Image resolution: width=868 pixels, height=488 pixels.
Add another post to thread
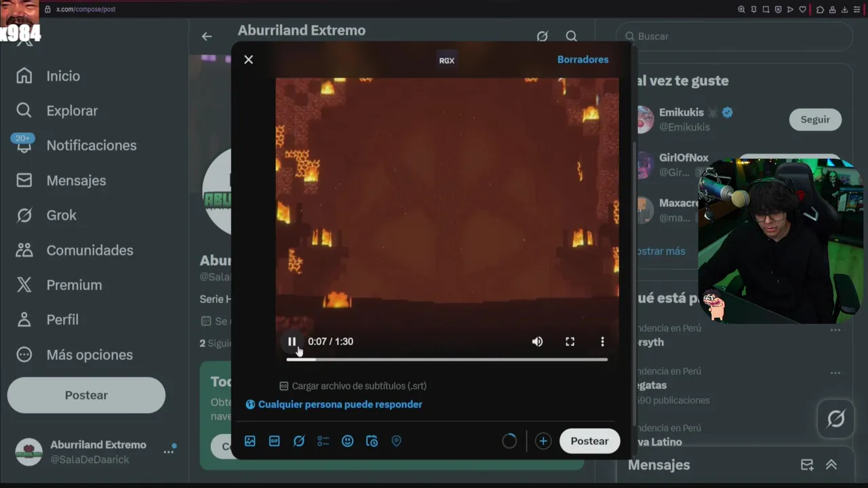(543, 441)
